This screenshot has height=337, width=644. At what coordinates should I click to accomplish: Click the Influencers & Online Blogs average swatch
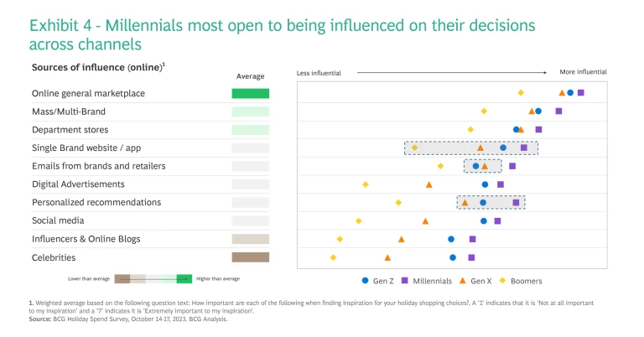click(x=251, y=239)
